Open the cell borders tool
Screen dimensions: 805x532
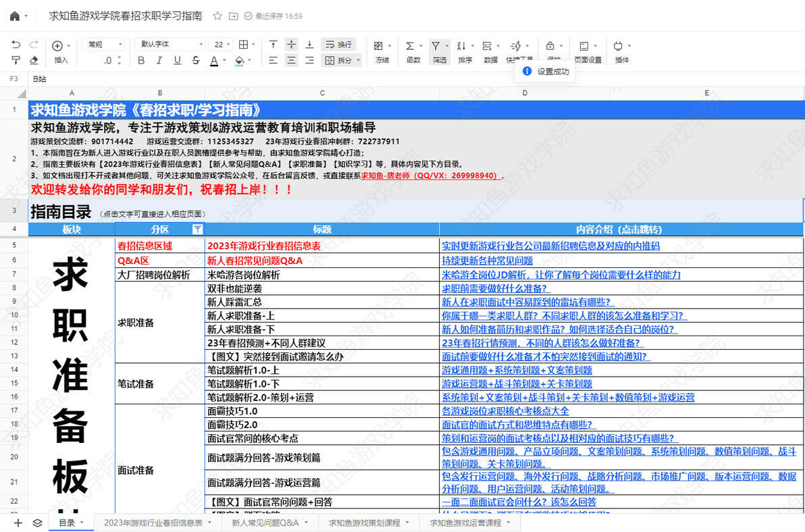tap(244, 45)
